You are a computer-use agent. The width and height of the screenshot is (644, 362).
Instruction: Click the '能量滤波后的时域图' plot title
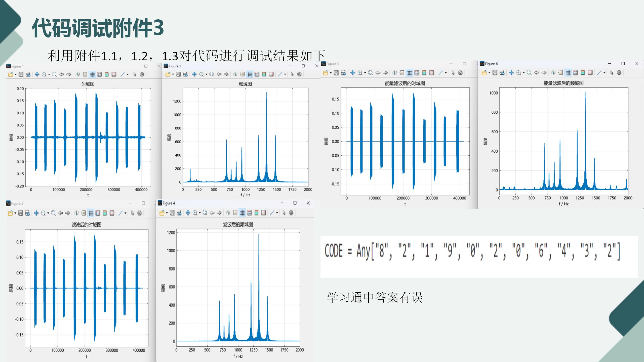[405, 83]
